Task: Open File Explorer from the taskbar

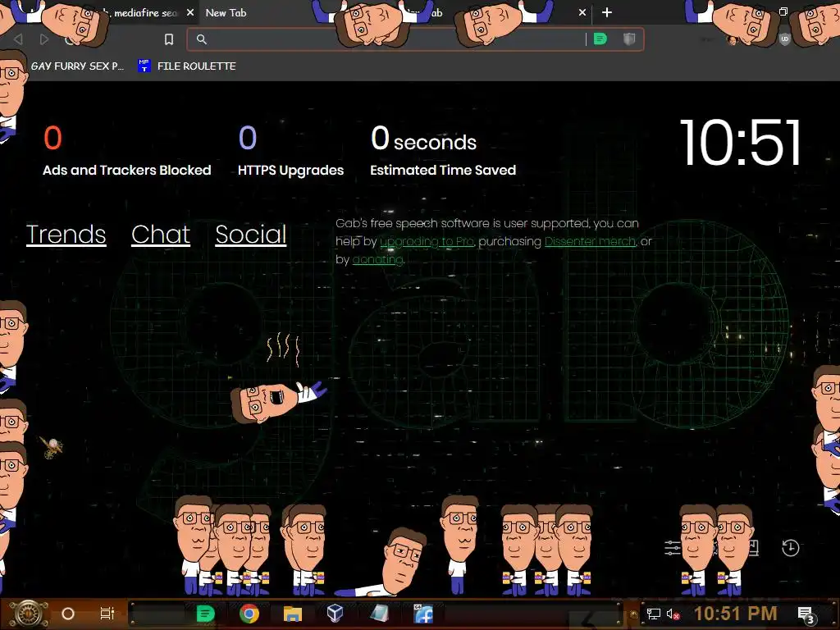Action: pos(293,614)
